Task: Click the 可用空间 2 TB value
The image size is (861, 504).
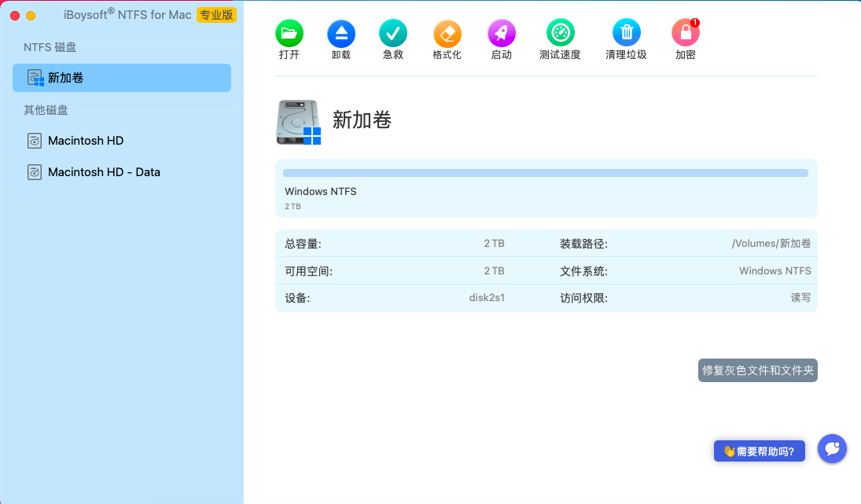Action: click(494, 270)
